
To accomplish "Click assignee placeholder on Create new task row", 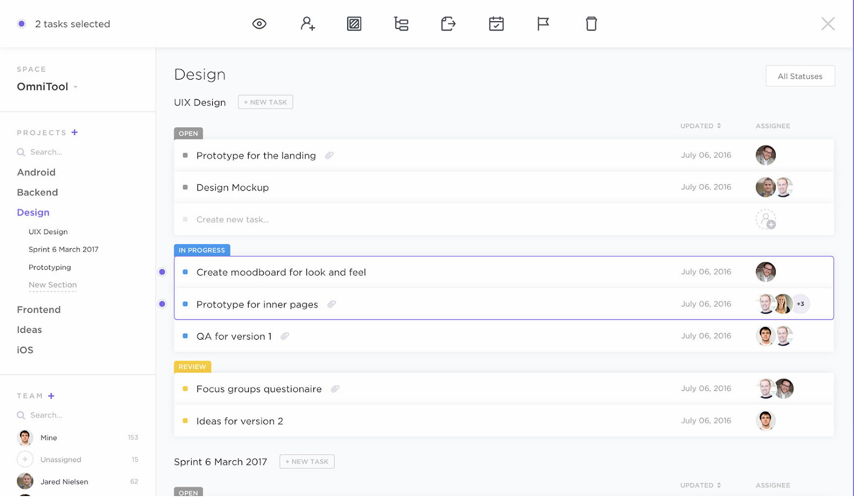I will (766, 219).
